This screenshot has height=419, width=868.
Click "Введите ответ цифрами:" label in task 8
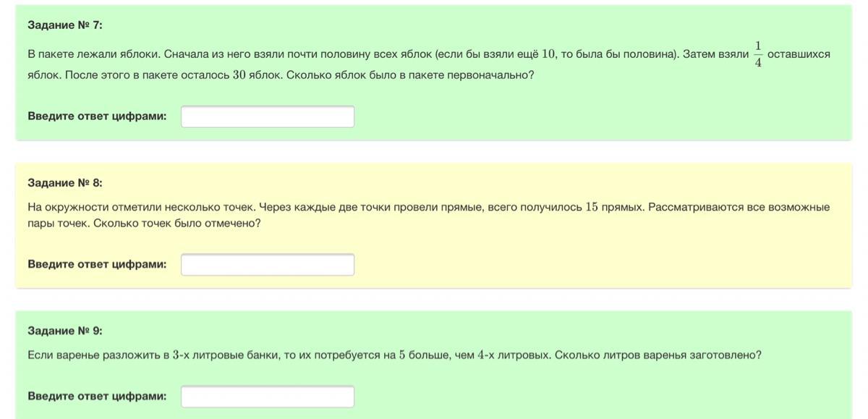97,264
